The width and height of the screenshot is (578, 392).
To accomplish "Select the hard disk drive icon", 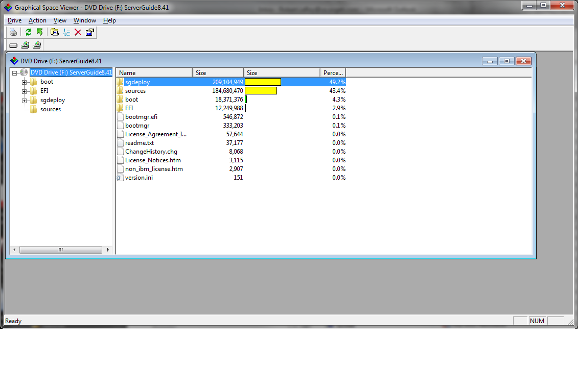I will pyautogui.click(x=13, y=45).
